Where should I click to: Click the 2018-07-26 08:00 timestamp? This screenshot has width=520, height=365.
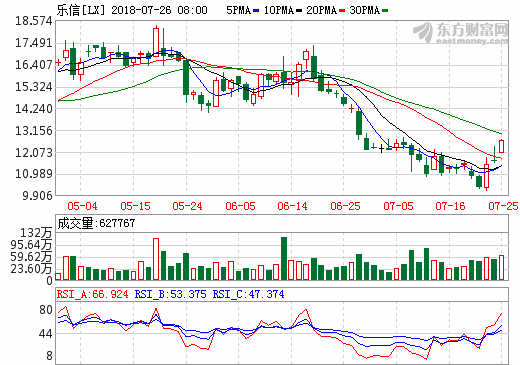click(x=159, y=10)
